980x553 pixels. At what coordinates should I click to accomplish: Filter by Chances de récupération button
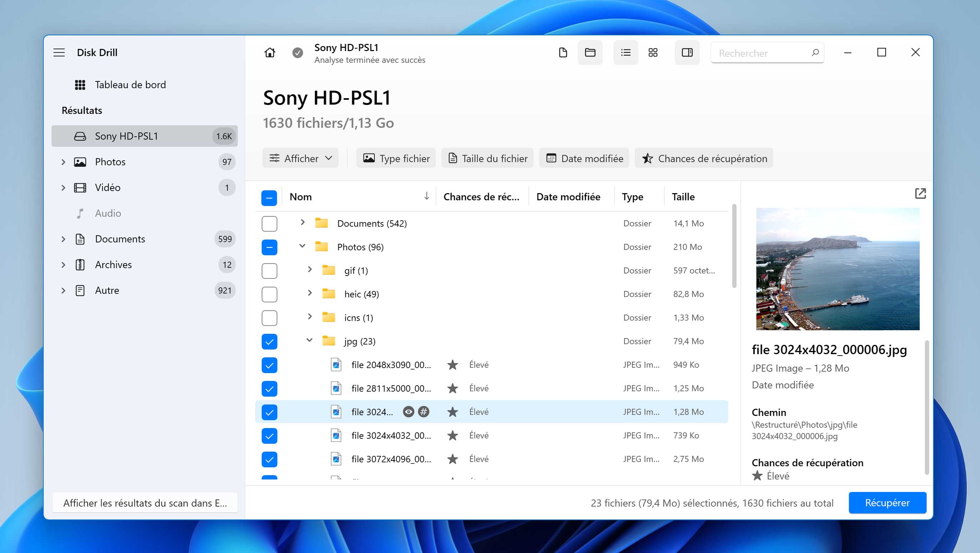click(704, 158)
